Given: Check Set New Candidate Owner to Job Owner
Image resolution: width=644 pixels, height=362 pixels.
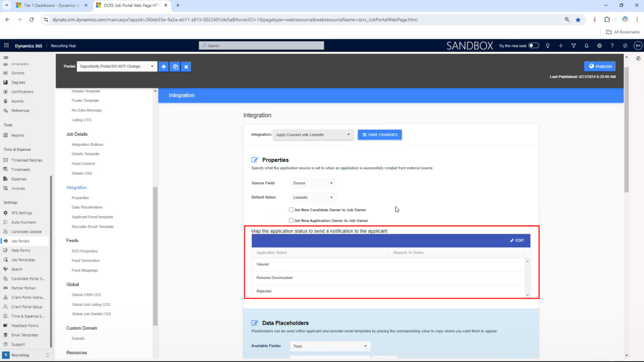Looking at the screenshot, I should [291, 210].
